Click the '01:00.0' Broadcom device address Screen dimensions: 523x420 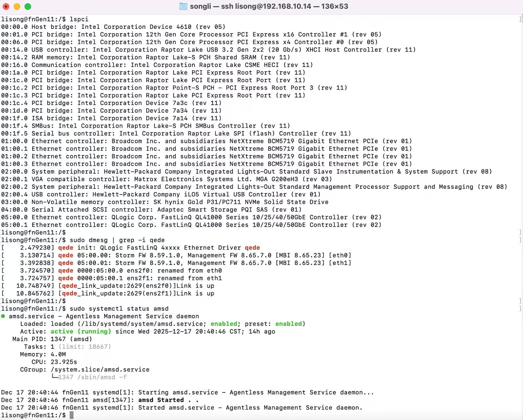[14, 141]
